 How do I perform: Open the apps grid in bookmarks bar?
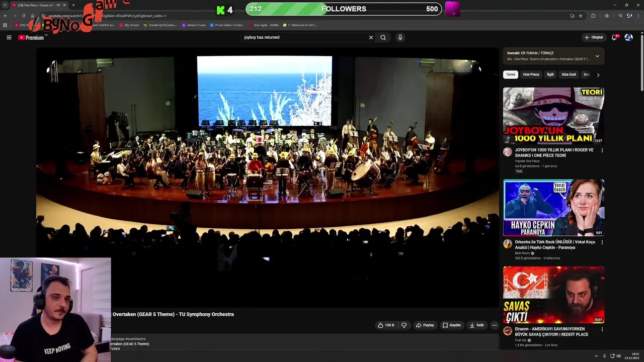5,25
